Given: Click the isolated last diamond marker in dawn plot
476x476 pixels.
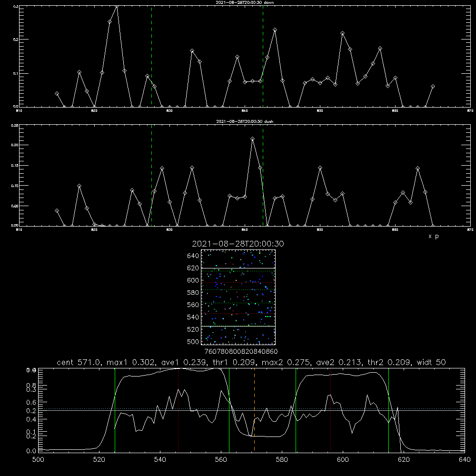Looking at the screenshot, I should [433, 87].
